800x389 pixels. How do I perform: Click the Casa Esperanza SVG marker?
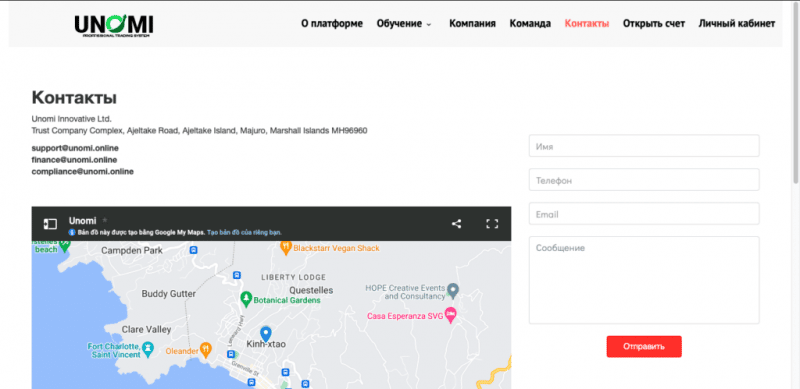pos(450,315)
